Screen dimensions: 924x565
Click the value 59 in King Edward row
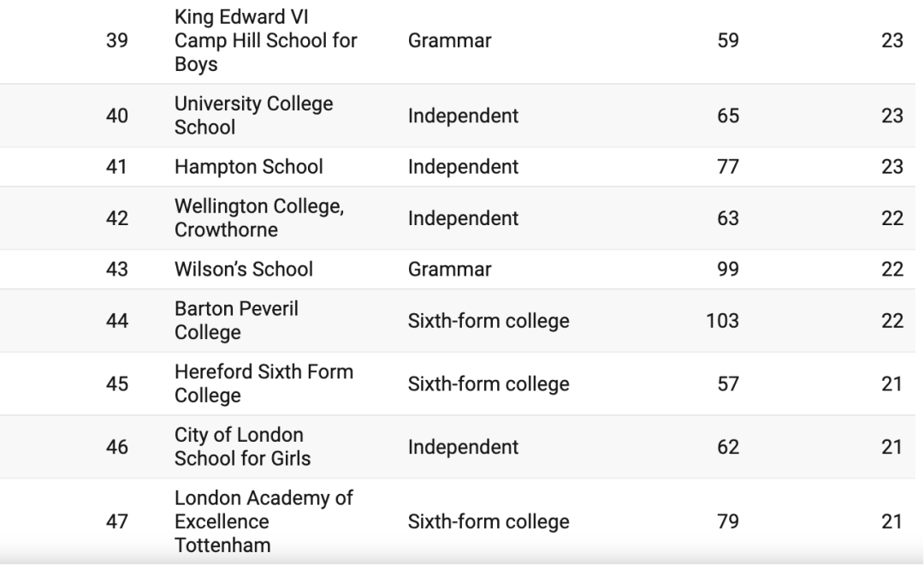[728, 40]
